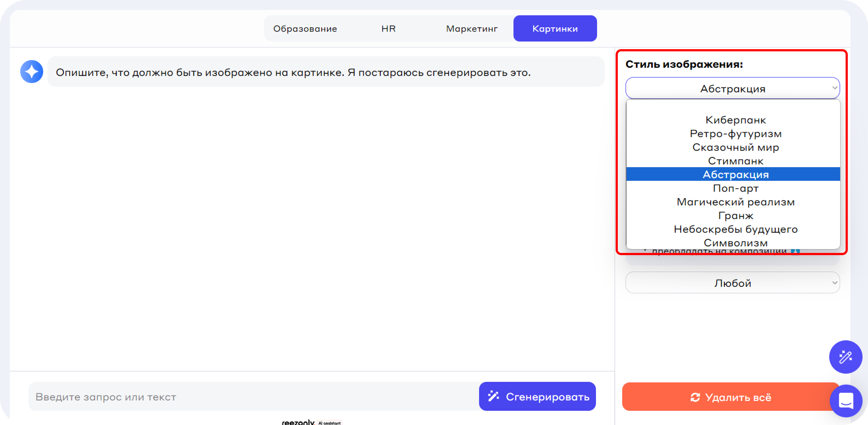Select the Стимпанк style option

(735, 161)
